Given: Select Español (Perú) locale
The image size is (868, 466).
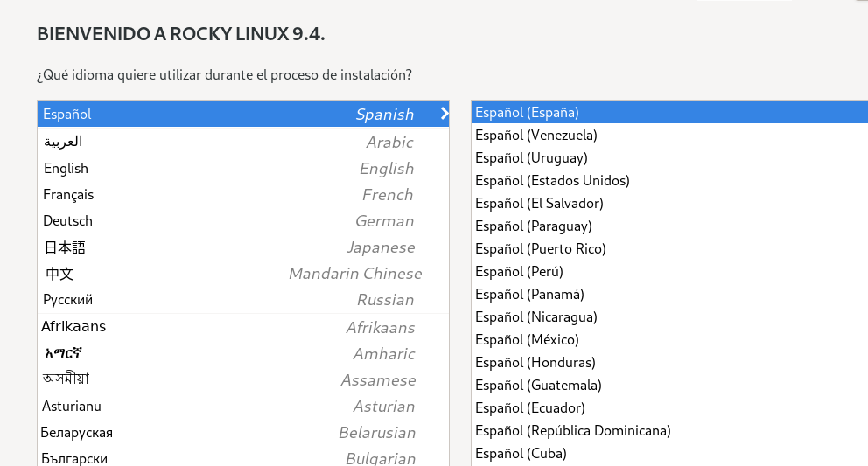Looking at the screenshot, I should pyautogui.click(x=670, y=271).
